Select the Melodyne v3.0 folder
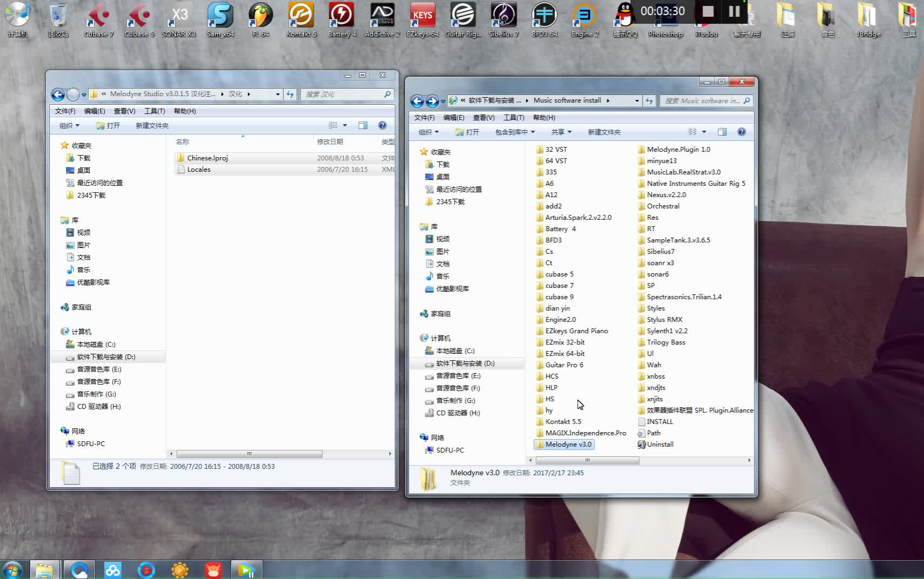 tap(564, 444)
